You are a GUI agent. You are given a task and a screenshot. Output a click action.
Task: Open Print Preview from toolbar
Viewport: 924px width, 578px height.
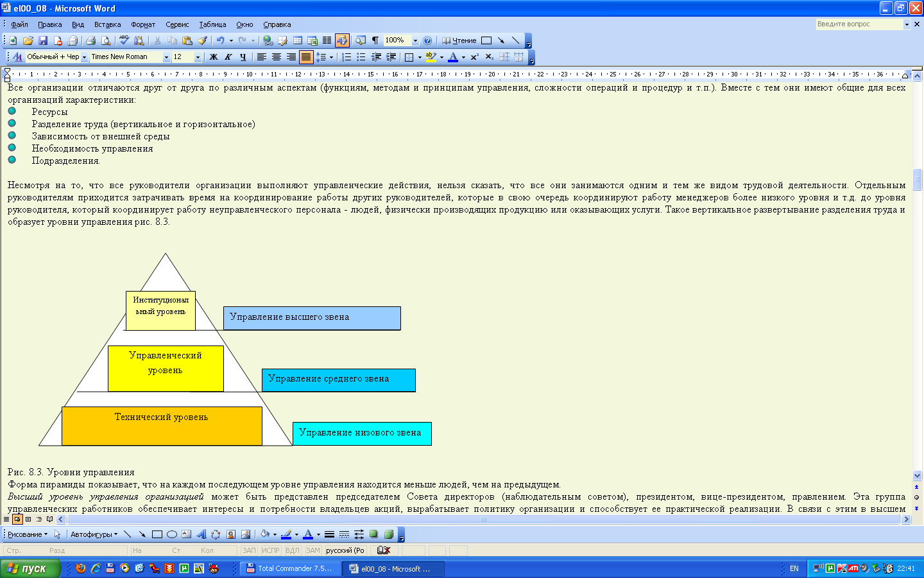pos(106,40)
